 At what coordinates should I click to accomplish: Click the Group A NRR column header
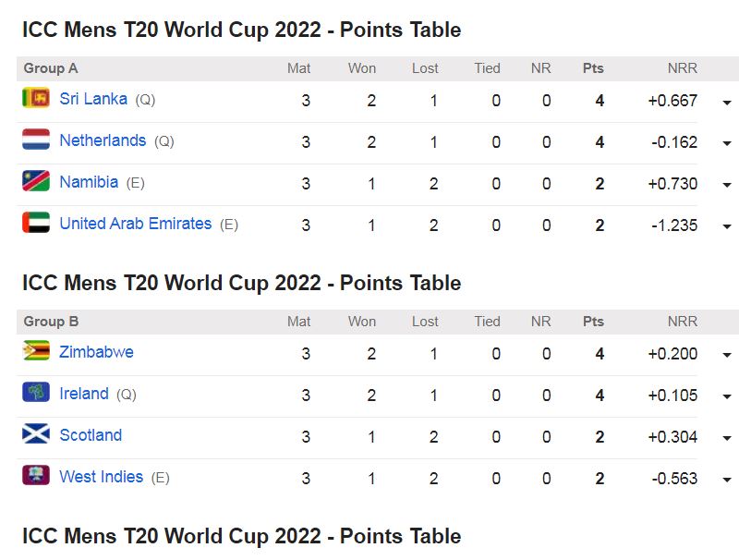tap(683, 68)
